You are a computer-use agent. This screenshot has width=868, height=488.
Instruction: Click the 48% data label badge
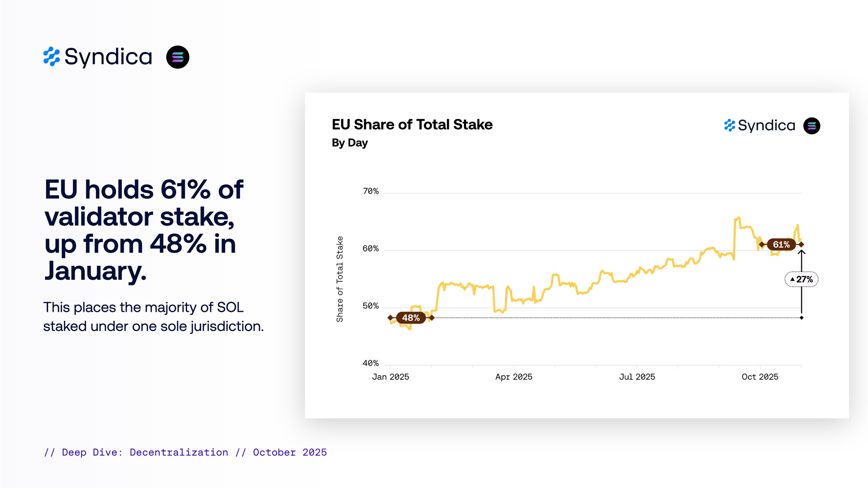click(x=411, y=318)
